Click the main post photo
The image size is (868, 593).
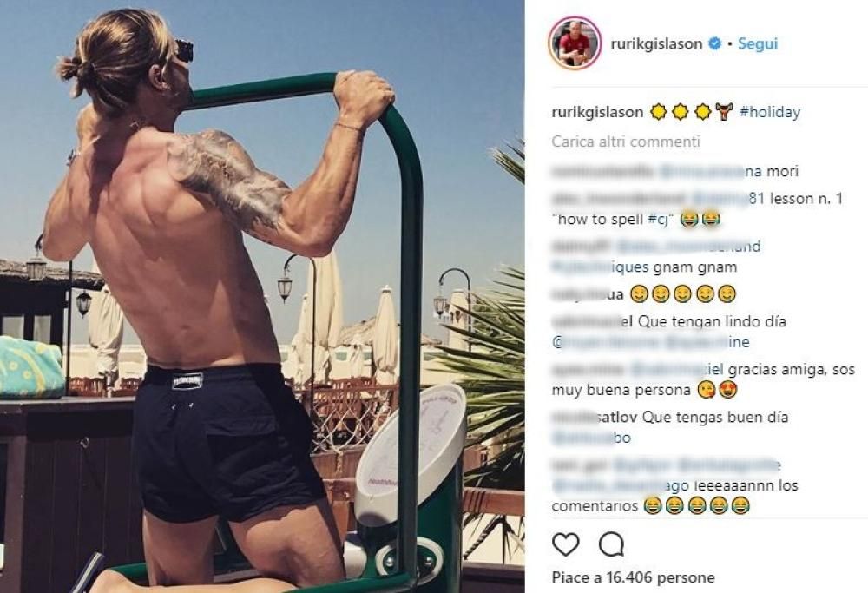pos(262,296)
